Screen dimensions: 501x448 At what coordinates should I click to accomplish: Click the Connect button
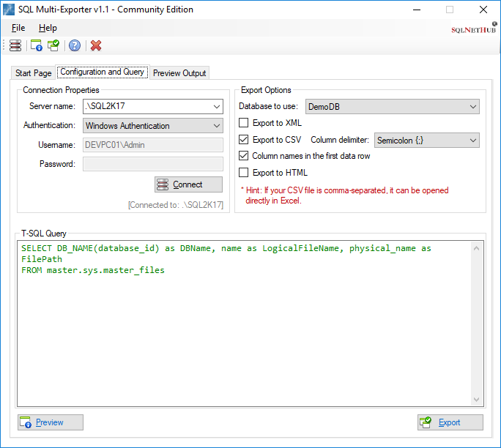point(188,184)
